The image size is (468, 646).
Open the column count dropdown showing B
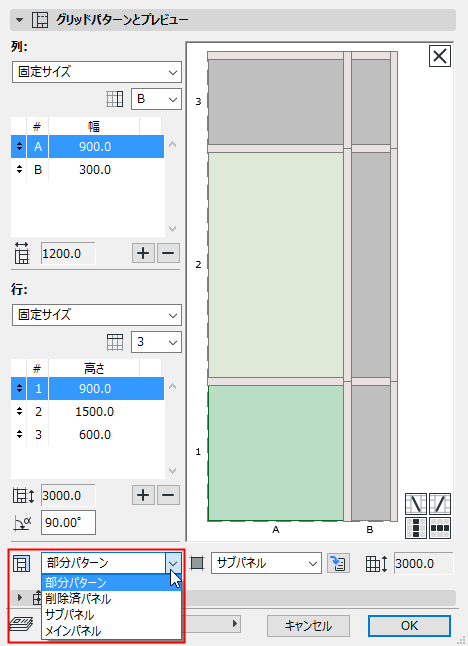[x=156, y=99]
